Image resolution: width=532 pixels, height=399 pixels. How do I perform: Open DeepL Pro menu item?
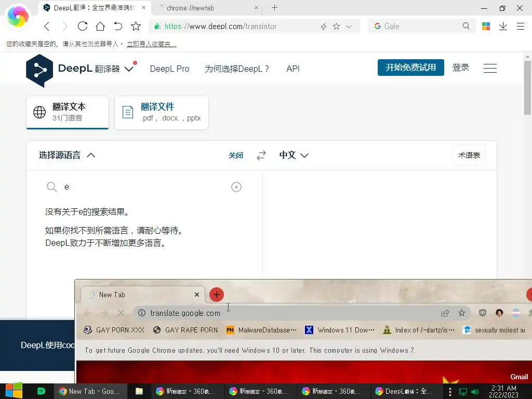click(169, 69)
